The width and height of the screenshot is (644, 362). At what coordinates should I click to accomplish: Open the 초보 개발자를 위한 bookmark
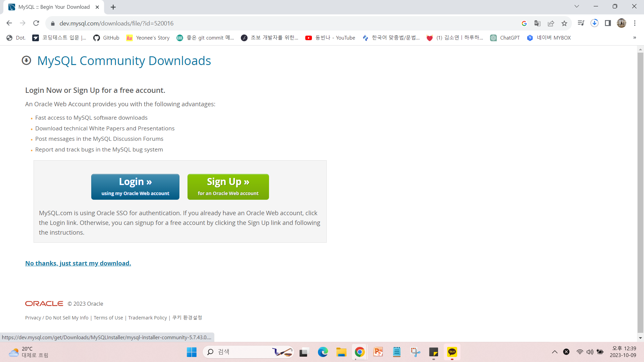[x=269, y=38]
